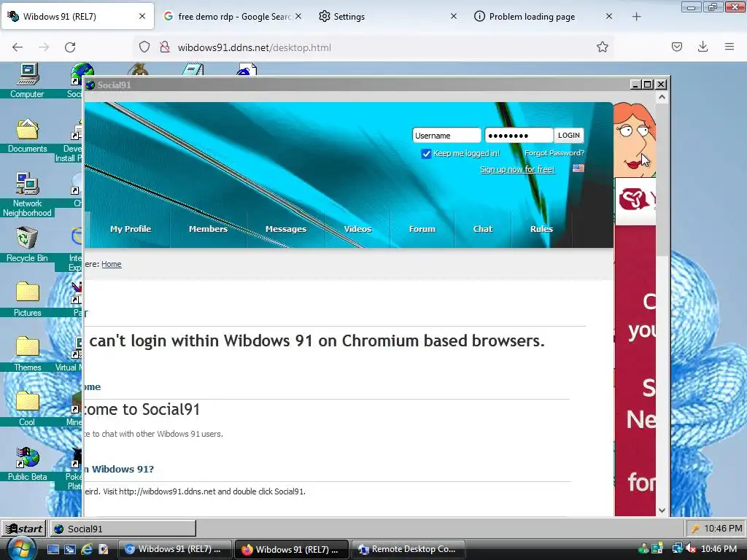Toggle Keep me logged in checkbox
The height and width of the screenshot is (560, 747).
pyautogui.click(x=426, y=153)
